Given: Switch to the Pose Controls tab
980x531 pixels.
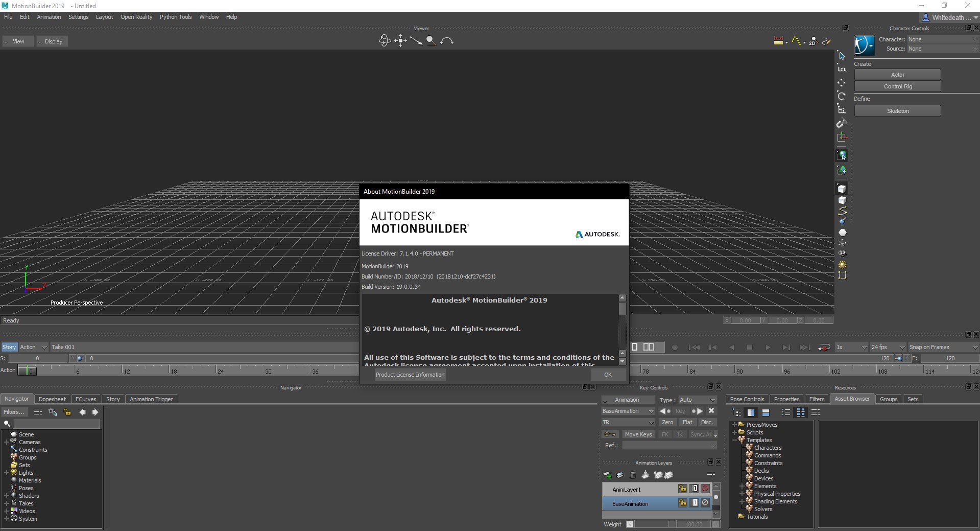Looking at the screenshot, I should coord(747,399).
